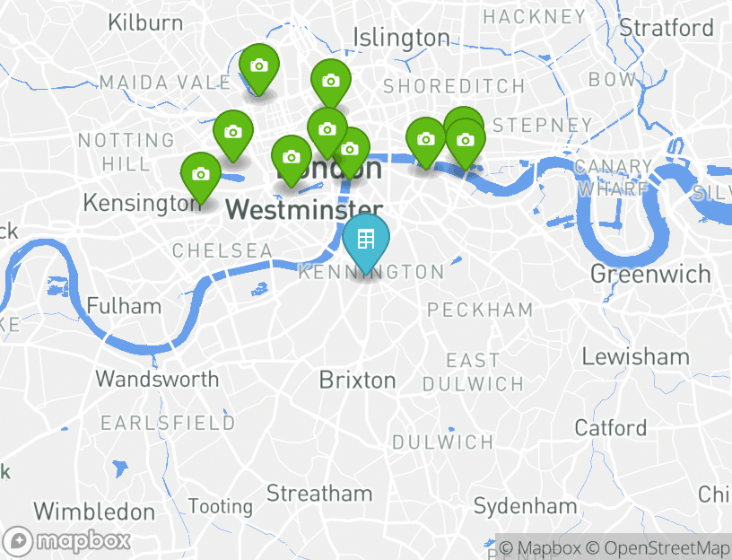
Task: Open the Mapbox logo link
Action: (x=65, y=541)
